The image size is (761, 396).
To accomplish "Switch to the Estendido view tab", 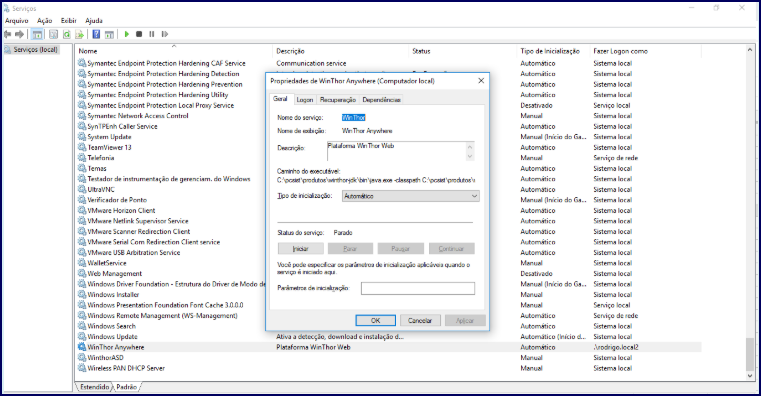I will tap(95, 387).
